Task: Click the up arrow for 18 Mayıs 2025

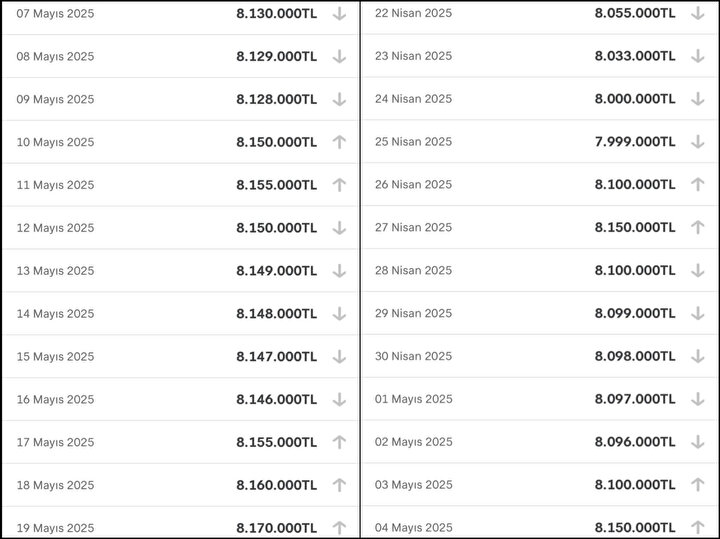Action: click(x=339, y=485)
